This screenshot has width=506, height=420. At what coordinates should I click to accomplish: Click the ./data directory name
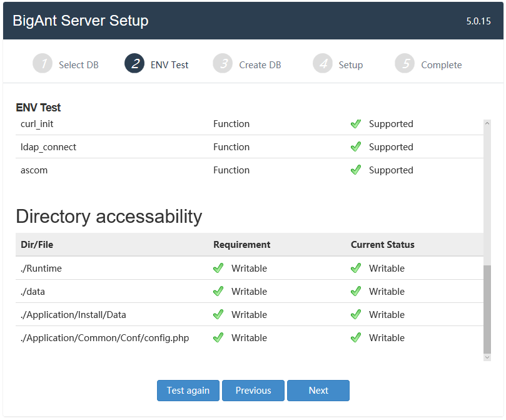[33, 292]
